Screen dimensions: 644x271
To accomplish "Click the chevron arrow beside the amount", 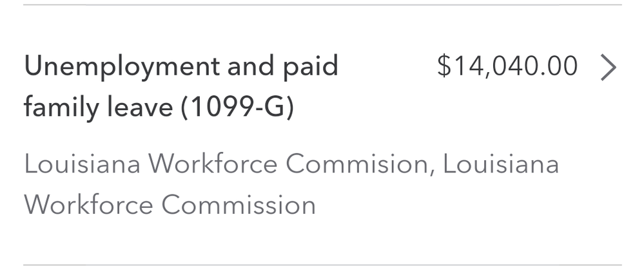I will (609, 67).
